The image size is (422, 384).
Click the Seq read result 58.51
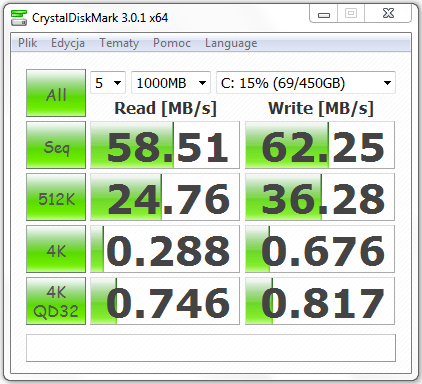click(165, 145)
